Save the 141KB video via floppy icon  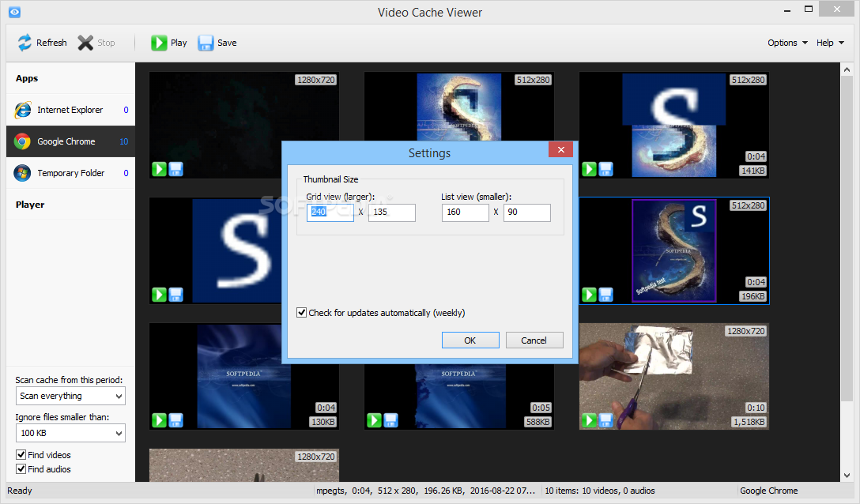[605, 169]
